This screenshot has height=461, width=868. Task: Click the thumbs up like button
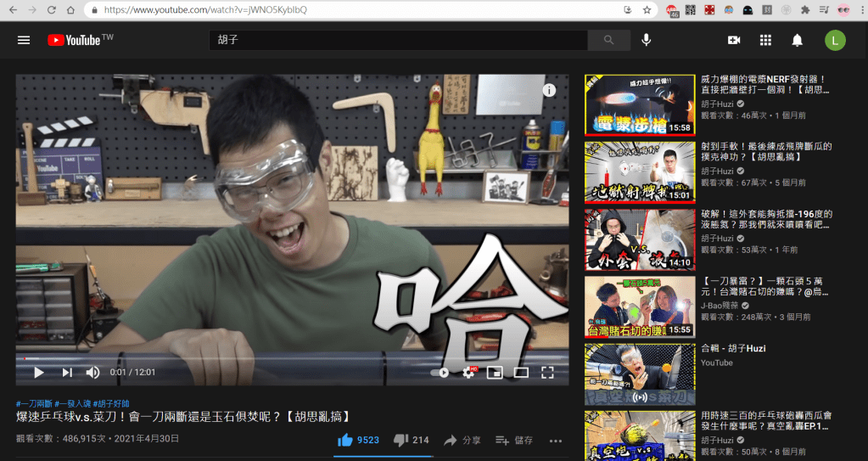pos(345,440)
